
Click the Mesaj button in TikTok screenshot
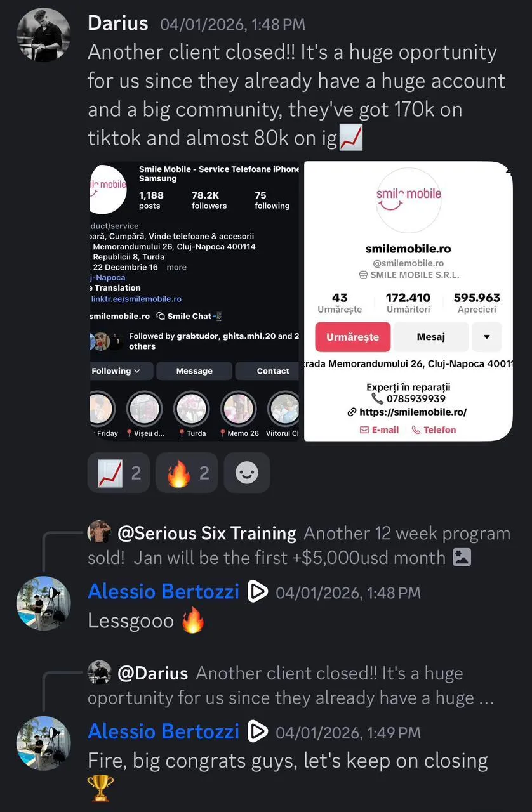(431, 337)
